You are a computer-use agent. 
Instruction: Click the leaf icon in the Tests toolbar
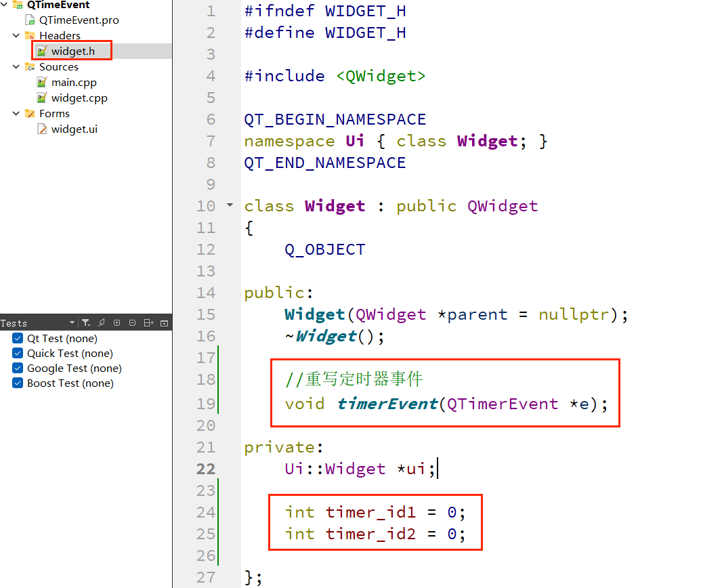[102, 323]
